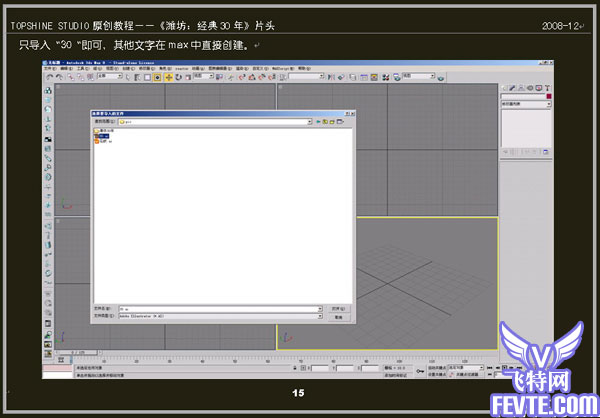This screenshot has width=600, height=418.
Task: Toggle the Window/Crossing selection mode
Action: point(157,77)
